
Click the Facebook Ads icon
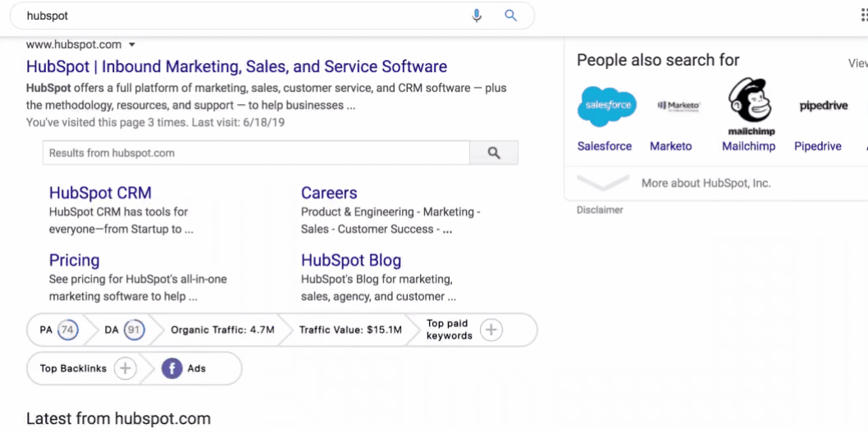[x=171, y=368]
